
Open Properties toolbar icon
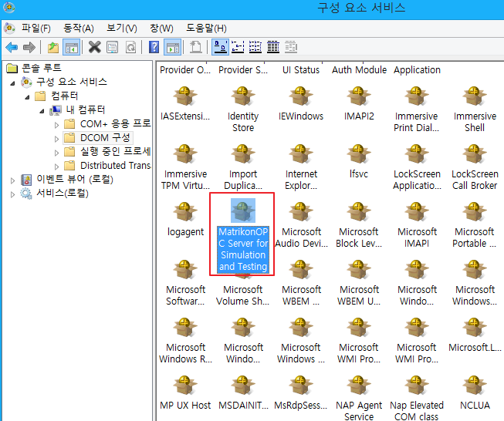tap(112, 48)
